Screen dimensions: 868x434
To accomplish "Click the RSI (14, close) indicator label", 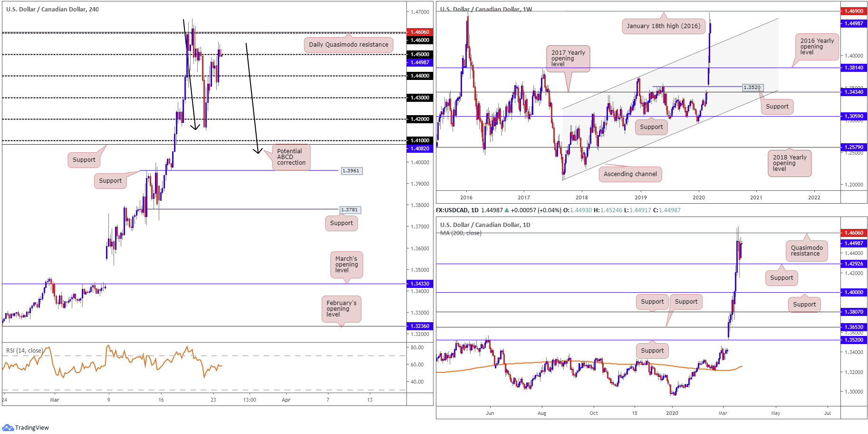I will 24,351.
